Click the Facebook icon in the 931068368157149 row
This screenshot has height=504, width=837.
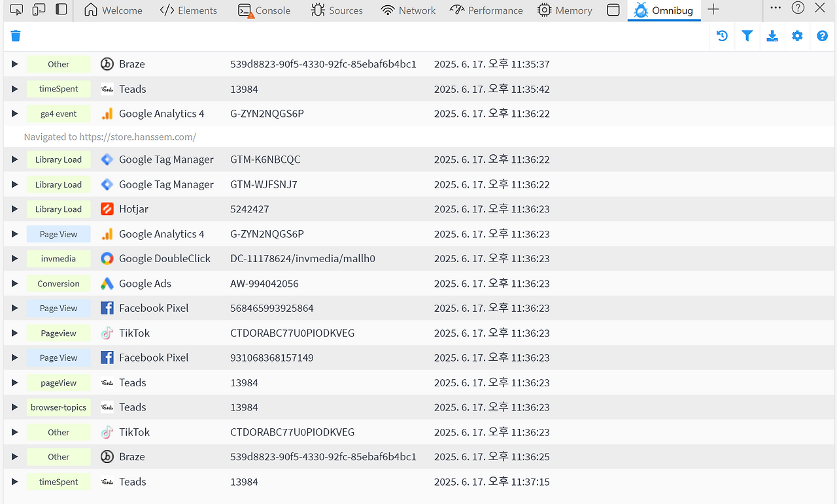107,358
